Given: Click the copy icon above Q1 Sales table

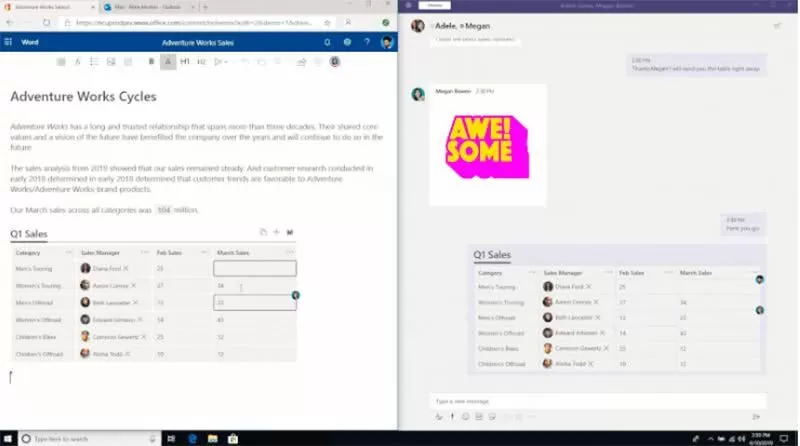Looking at the screenshot, I should pos(262,232).
